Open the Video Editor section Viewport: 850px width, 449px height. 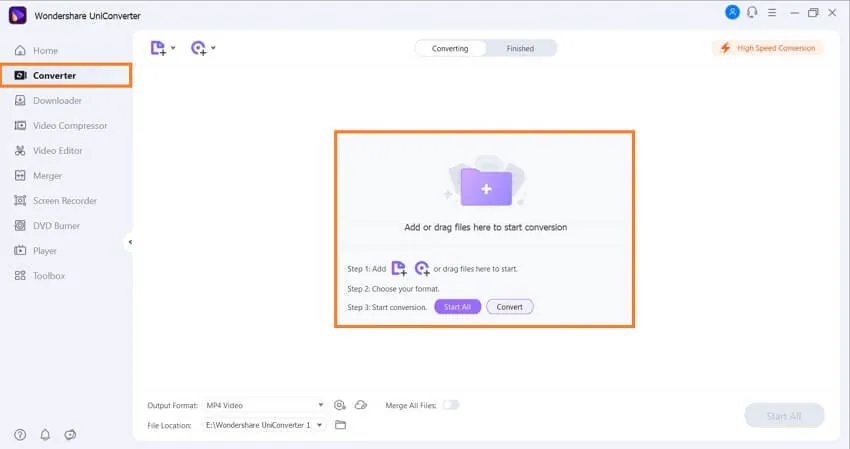click(x=48, y=150)
